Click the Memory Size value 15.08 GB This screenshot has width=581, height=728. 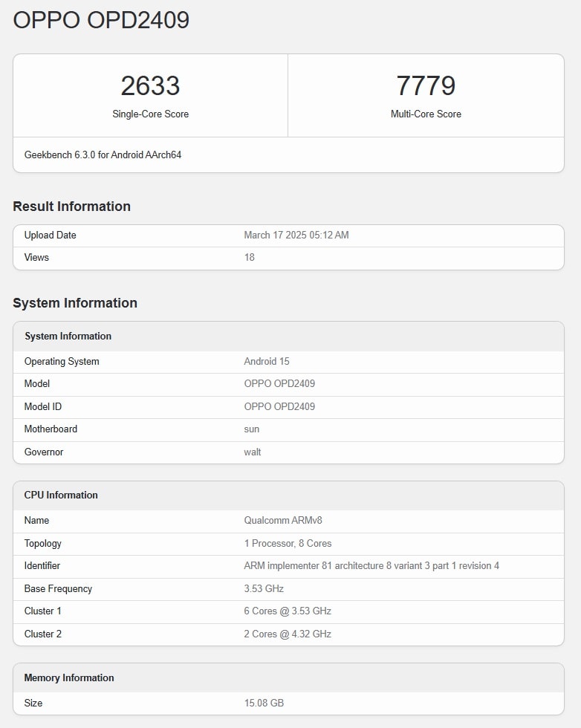[x=264, y=703]
